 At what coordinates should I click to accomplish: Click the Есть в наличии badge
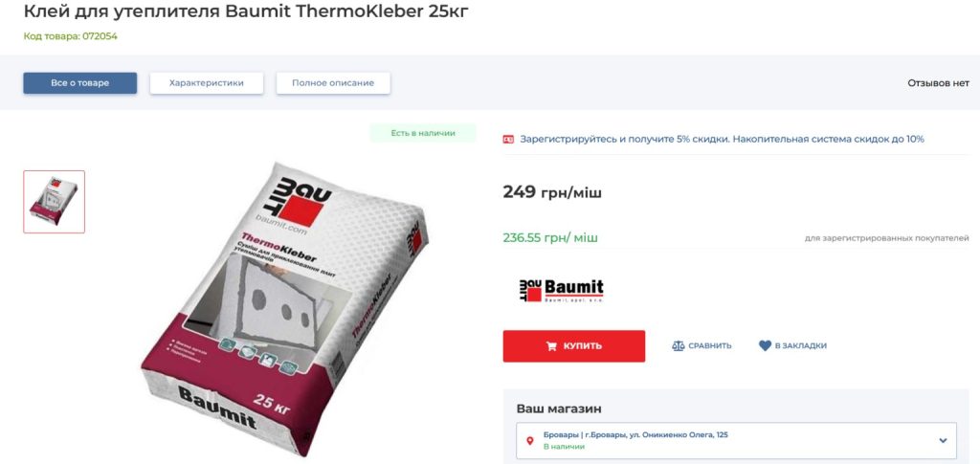(423, 133)
